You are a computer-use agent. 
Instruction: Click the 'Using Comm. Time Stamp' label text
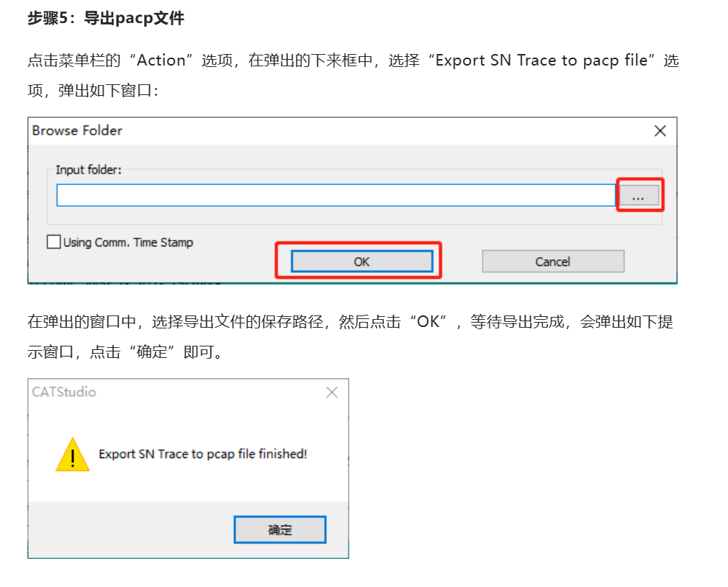(128, 243)
